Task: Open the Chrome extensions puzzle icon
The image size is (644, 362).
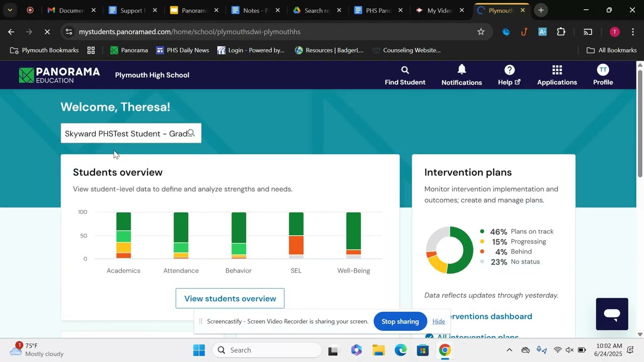Action: [x=561, y=32]
